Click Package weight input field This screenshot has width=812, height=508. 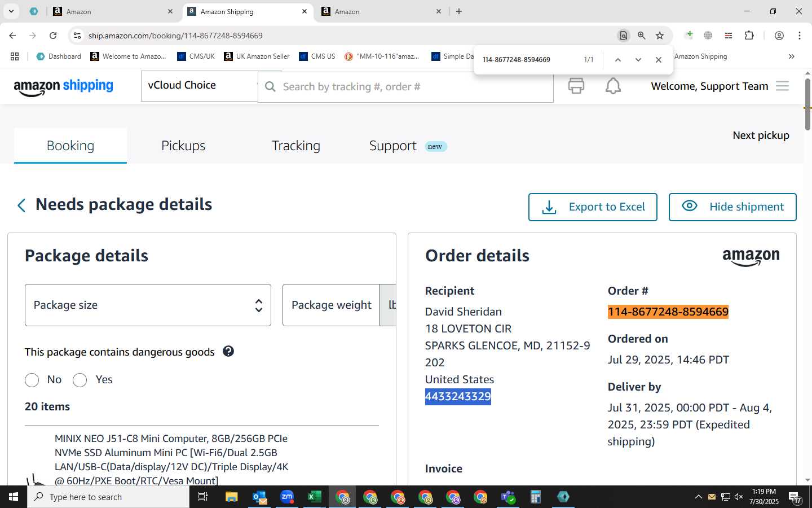tap(331, 305)
